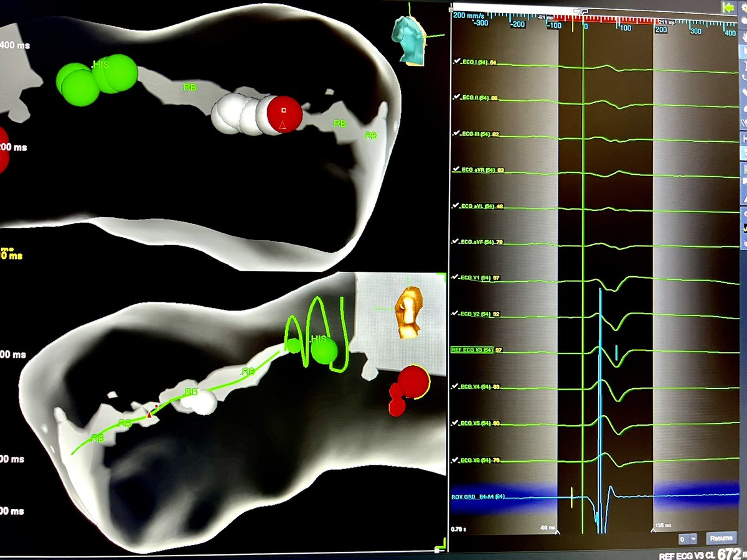The image size is (747, 560).
Task: Toggle the ECG V1 trace checkmark
Action: [x=456, y=278]
